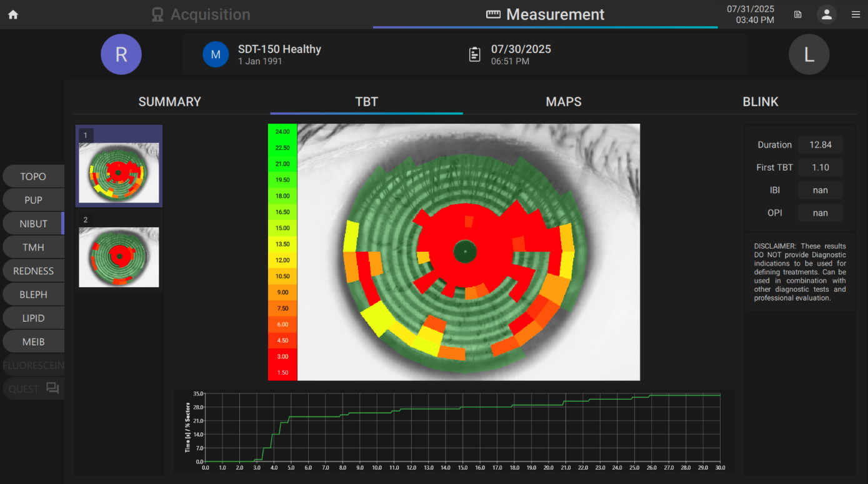
Task: Select the left eye L button
Action: tap(809, 54)
